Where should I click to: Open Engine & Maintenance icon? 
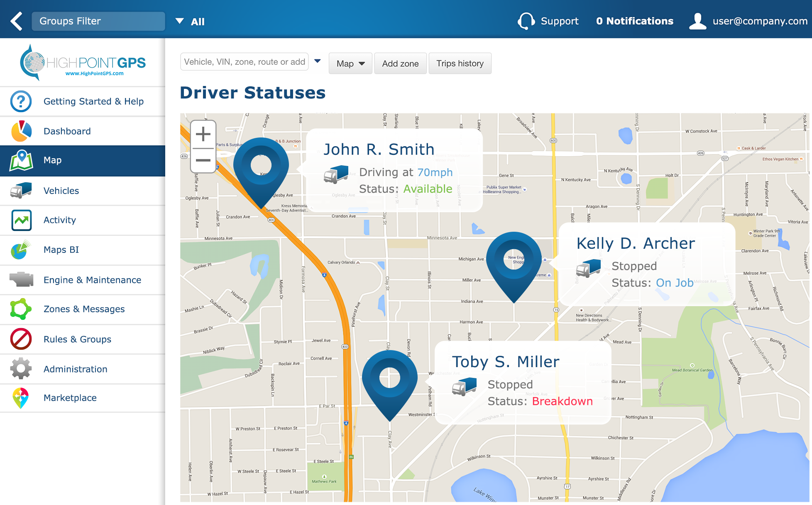[x=21, y=280]
